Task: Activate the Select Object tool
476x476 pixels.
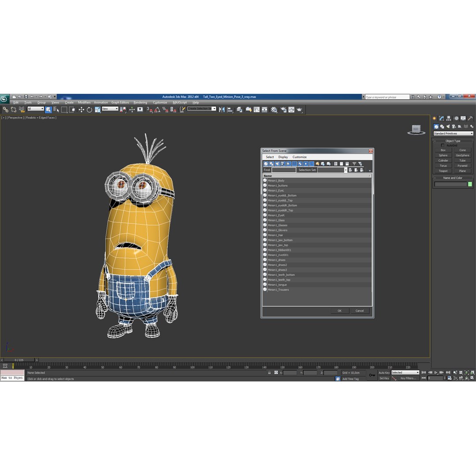Action: coord(48,110)
